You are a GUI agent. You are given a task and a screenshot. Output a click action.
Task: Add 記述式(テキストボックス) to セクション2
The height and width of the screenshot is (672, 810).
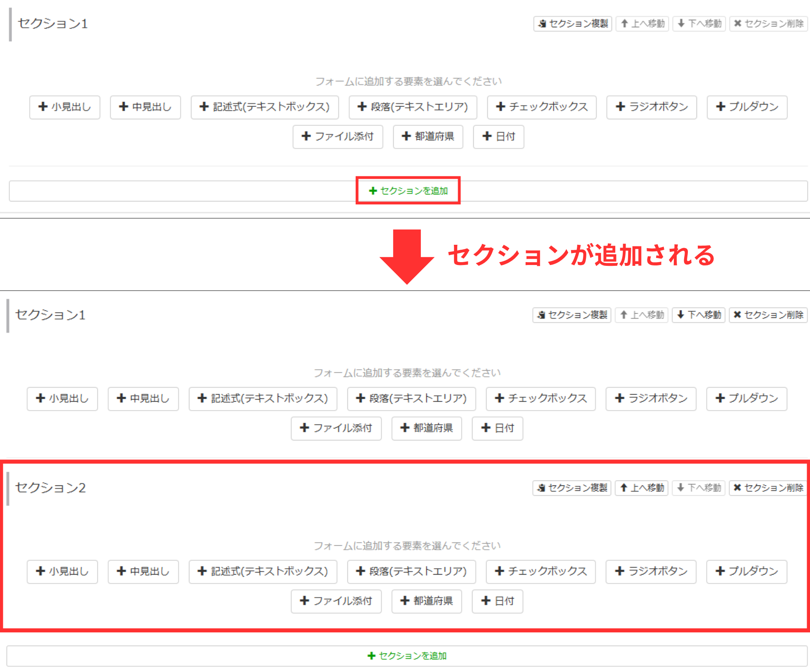point(263,572)
